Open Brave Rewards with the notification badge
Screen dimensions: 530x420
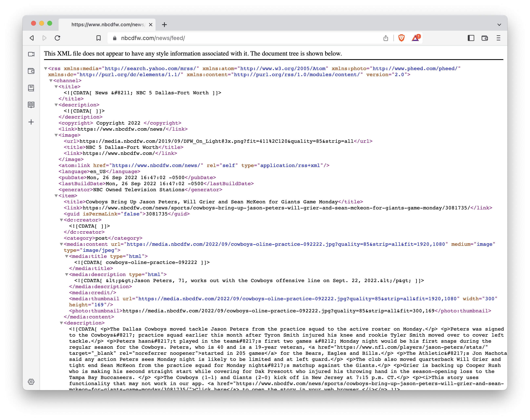tap(416, 38)
